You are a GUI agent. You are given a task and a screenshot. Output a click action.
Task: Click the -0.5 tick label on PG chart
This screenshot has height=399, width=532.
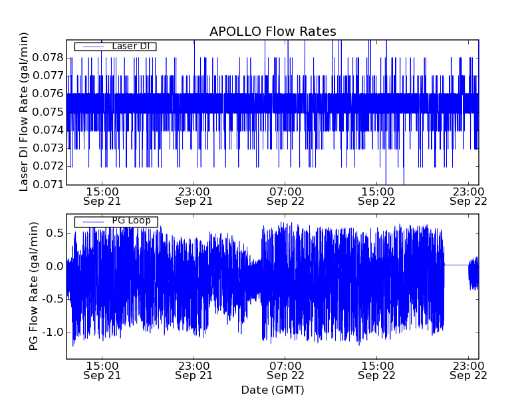point(53,299)
